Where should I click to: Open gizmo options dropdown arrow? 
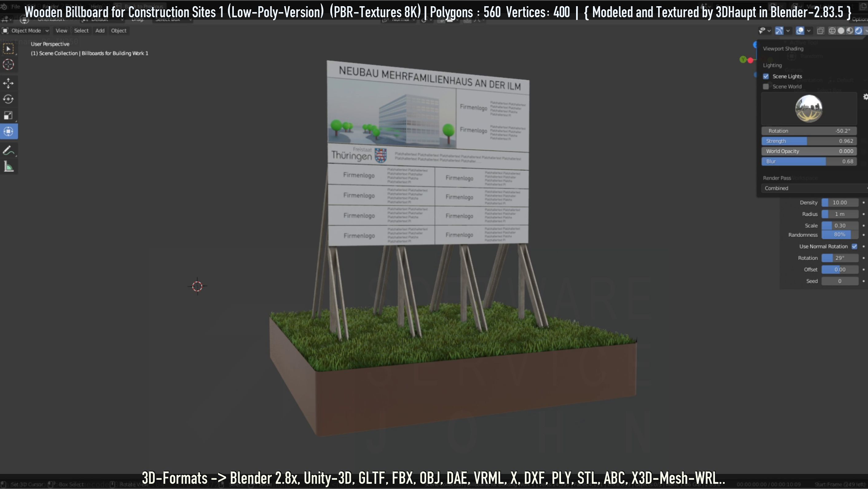(788, 31)
